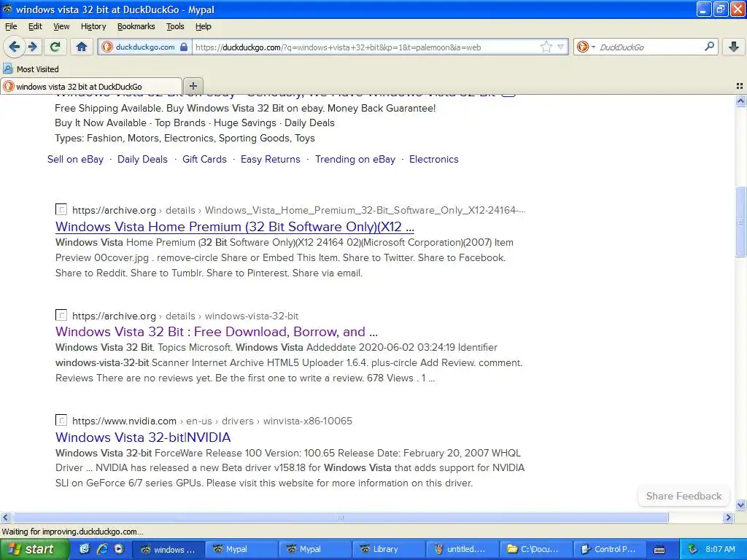Open the Edit menu

tap(35, 27)
